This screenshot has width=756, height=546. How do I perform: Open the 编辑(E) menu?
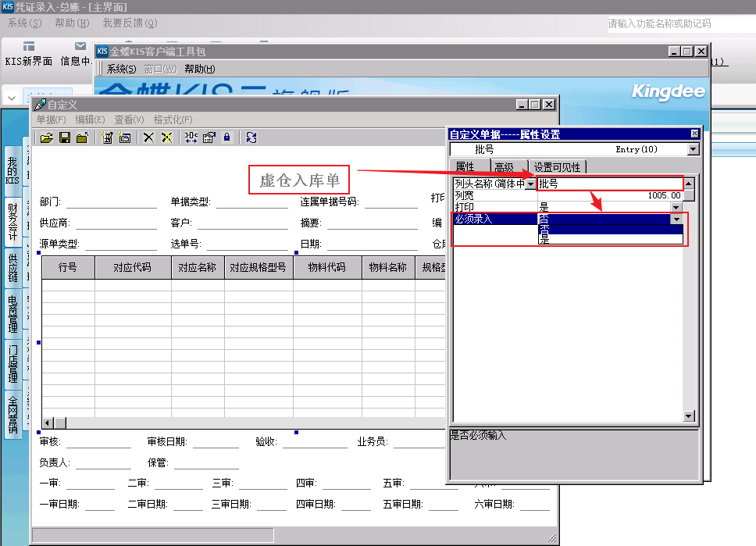(x=90, y=120)
